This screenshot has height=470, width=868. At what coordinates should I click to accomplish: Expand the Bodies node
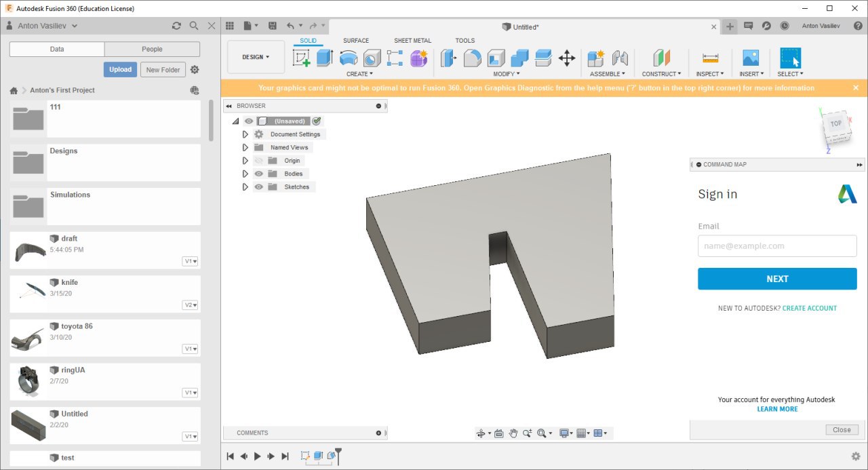[245, 174]
